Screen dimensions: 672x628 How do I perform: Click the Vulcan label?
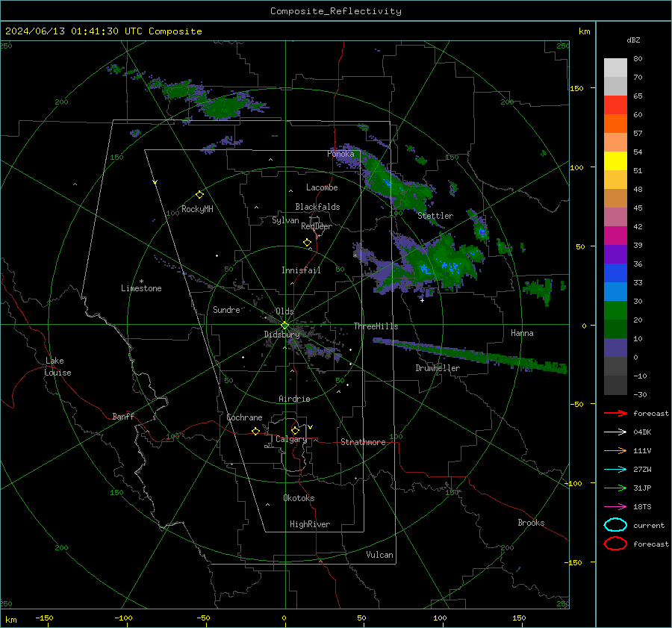[379, 555]
